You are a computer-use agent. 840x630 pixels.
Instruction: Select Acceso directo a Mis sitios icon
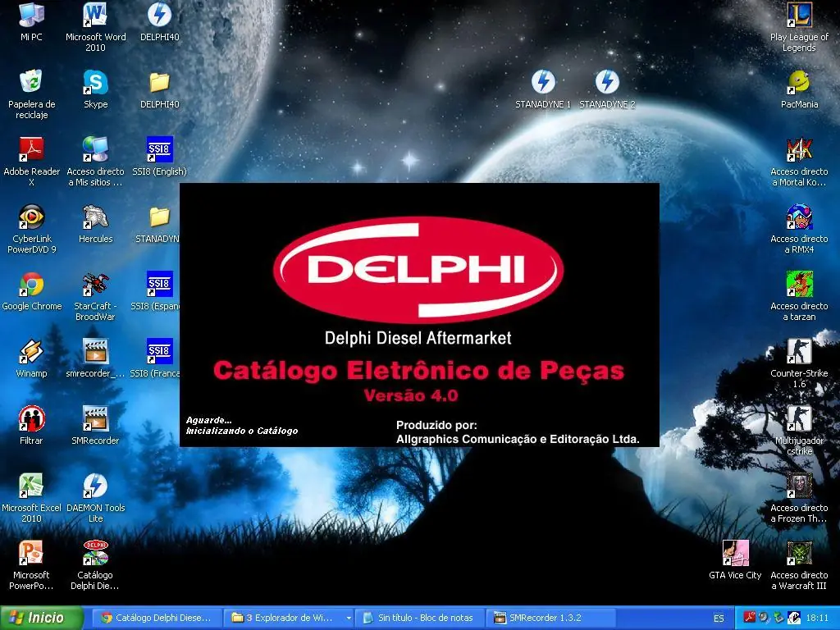pos(95,161)
